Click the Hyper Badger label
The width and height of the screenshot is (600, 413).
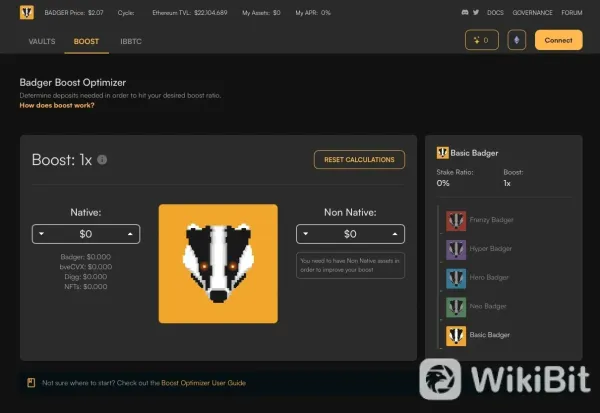coord(491,249)
